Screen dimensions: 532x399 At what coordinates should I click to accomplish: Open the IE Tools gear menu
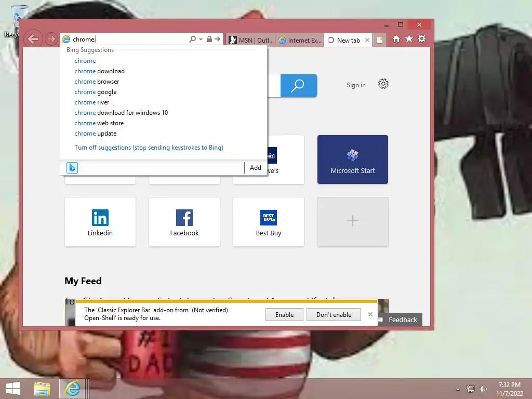tap(422, 38)
